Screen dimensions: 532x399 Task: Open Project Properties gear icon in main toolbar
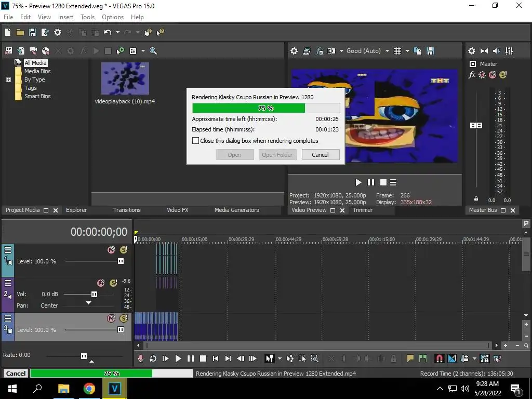58,32
